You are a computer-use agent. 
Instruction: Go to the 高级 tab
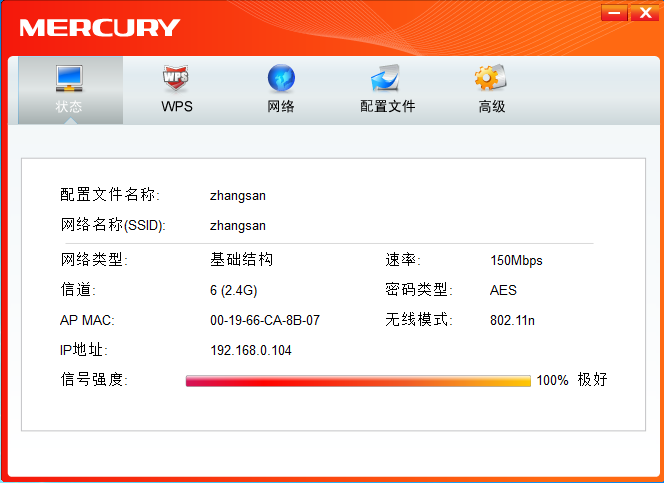491,106
